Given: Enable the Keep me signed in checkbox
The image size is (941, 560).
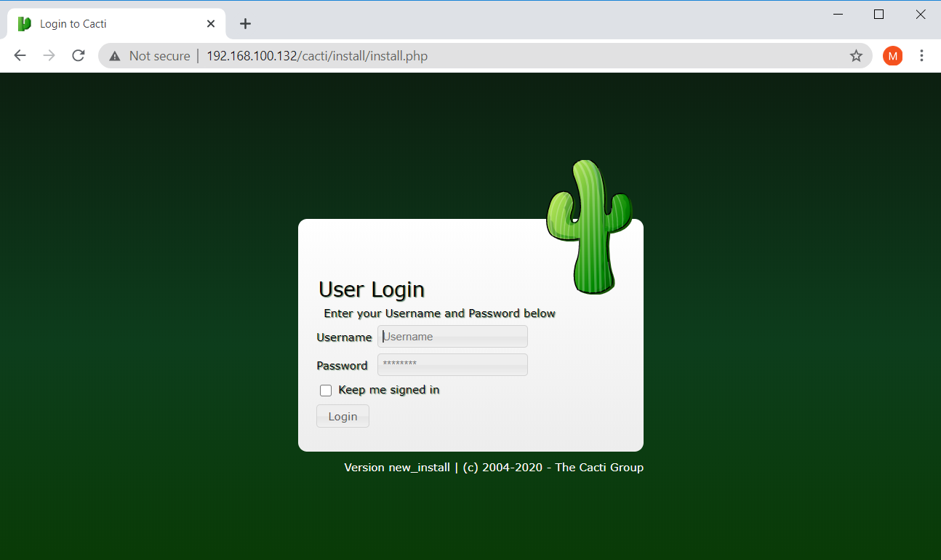Looking at the screenshot, I should tap(325, 390).
